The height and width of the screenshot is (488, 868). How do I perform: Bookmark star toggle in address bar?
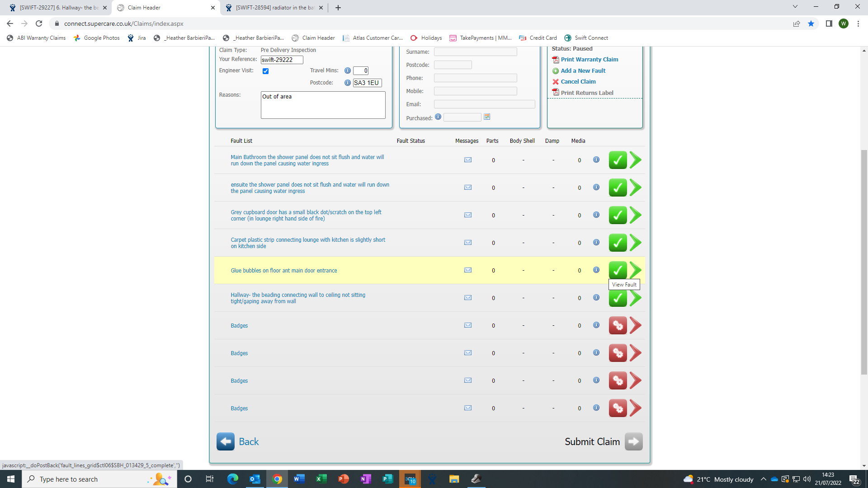811,23
